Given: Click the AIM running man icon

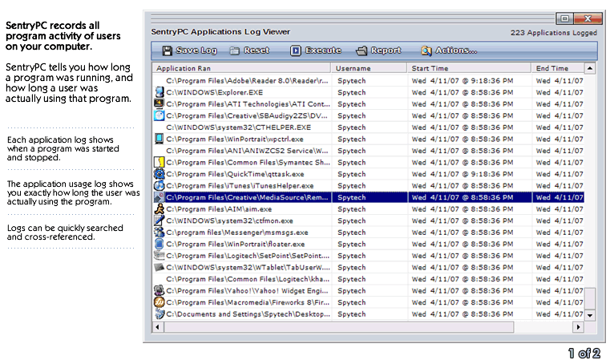Looking at the screenshot, I should point(160,209).
